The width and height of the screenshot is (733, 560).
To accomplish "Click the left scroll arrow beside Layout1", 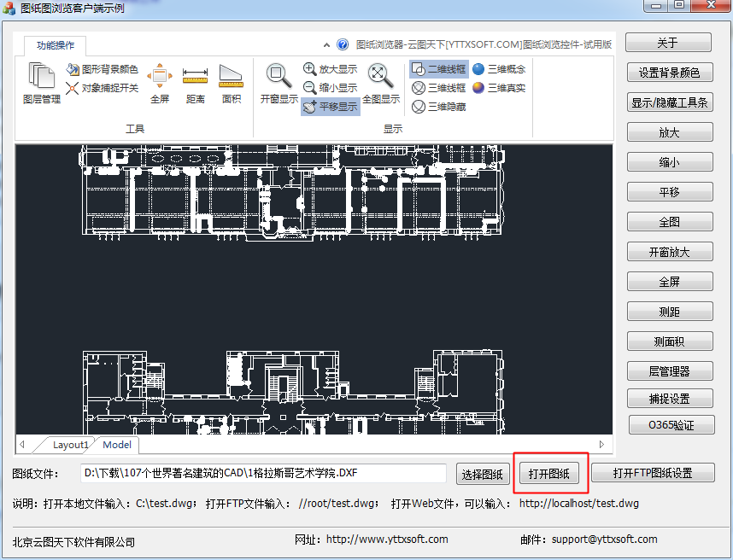I will 22,445.
